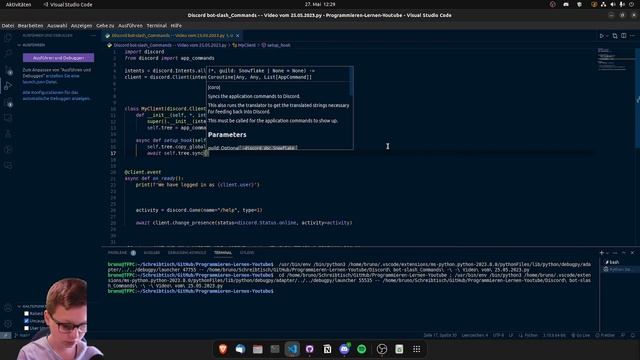This screenshot has height=360, width=640.
Task: Click the Zeile 17 cursor position indicator
Action: [440, 336]
